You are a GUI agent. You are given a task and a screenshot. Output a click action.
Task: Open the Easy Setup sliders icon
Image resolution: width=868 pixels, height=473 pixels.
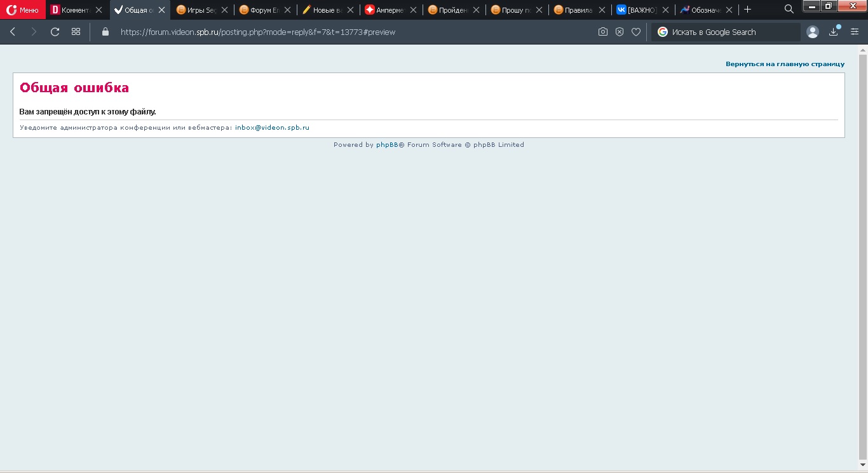(855, 32)
